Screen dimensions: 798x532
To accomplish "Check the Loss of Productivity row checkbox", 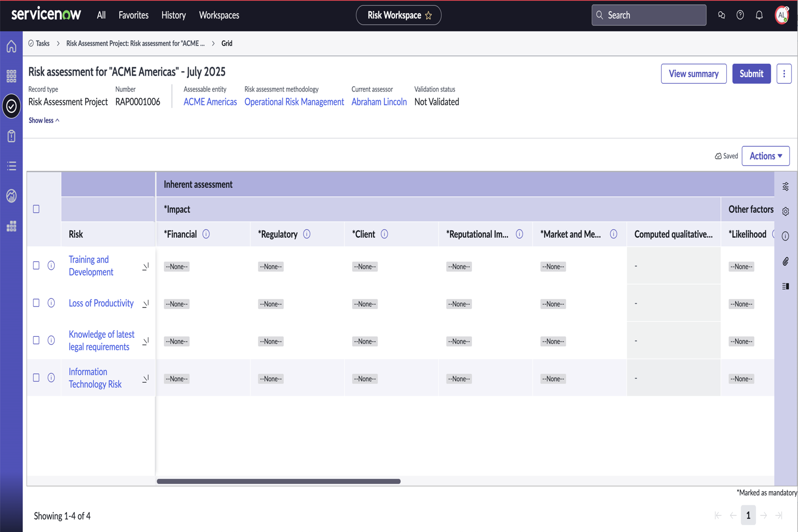I will (x=36, y=303).
